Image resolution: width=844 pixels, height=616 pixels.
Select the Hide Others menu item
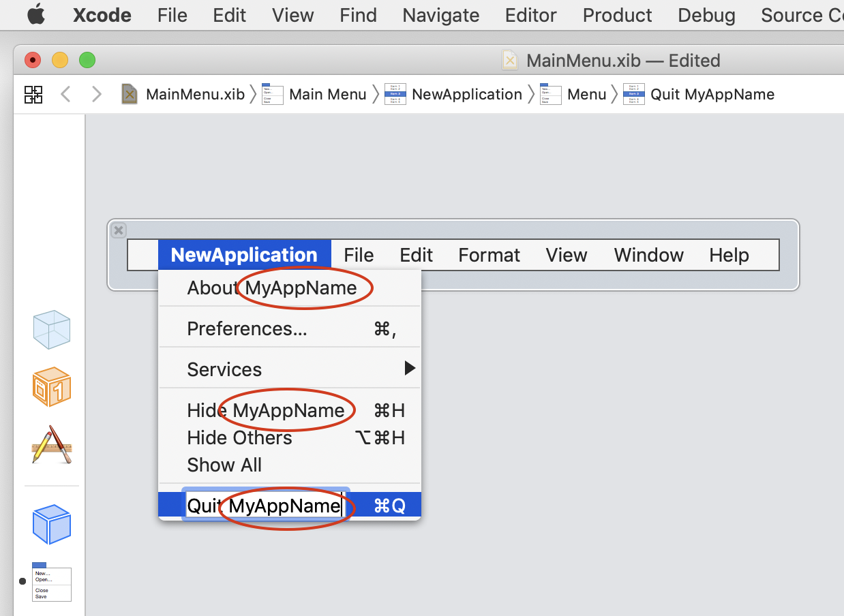click(x=239, y=437)
